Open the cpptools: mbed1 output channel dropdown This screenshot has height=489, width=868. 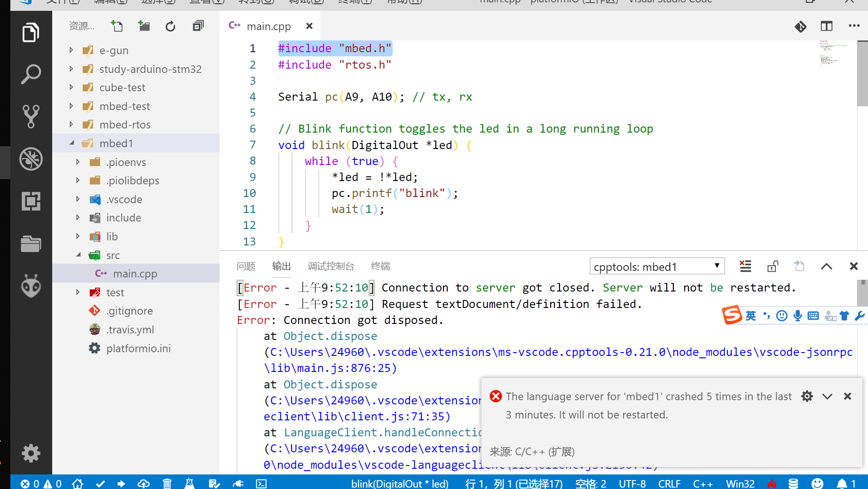point(657,266)
